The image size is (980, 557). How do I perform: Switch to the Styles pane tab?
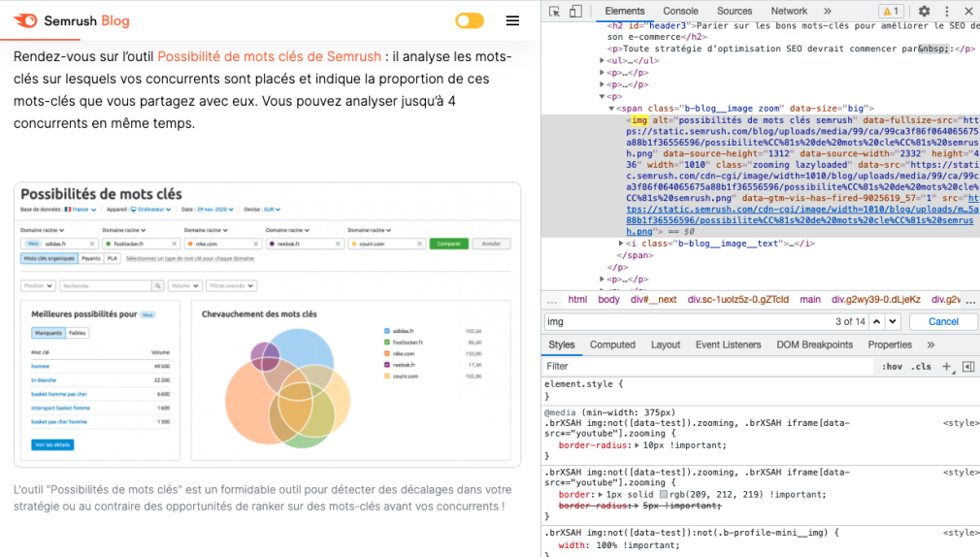(x=561, y=344)
